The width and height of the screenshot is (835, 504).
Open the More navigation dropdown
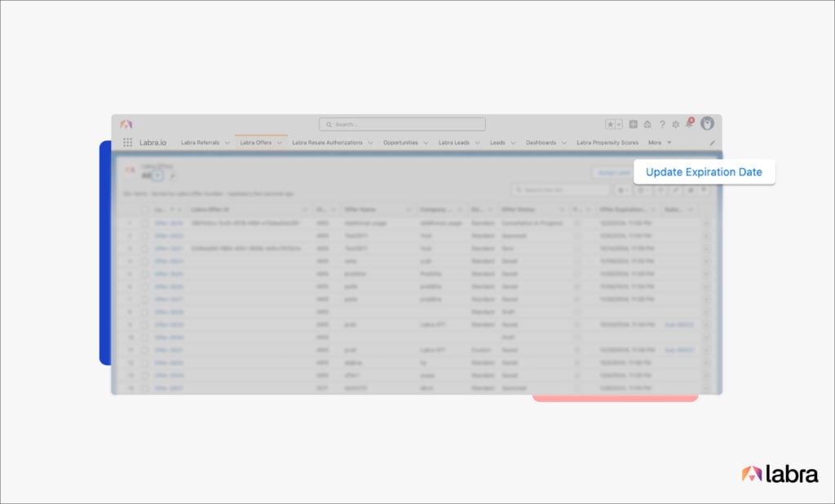(659, 143)
